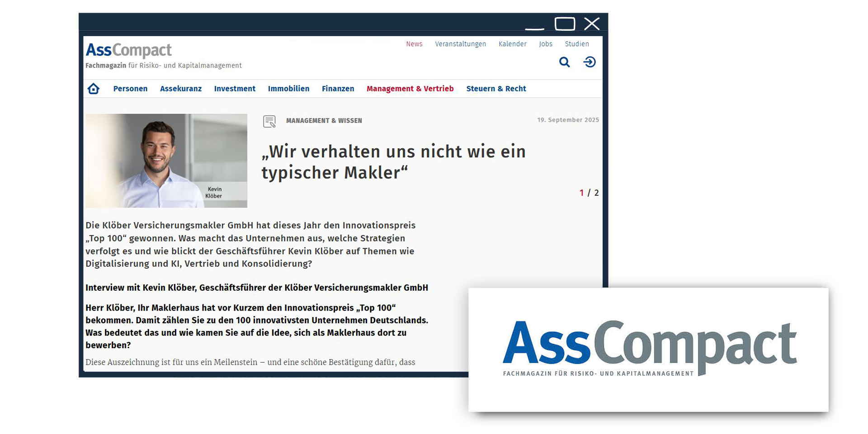Go to the homepage via home icon
Image resolution: width=868 pixels, height=434 pixels.
94,89
